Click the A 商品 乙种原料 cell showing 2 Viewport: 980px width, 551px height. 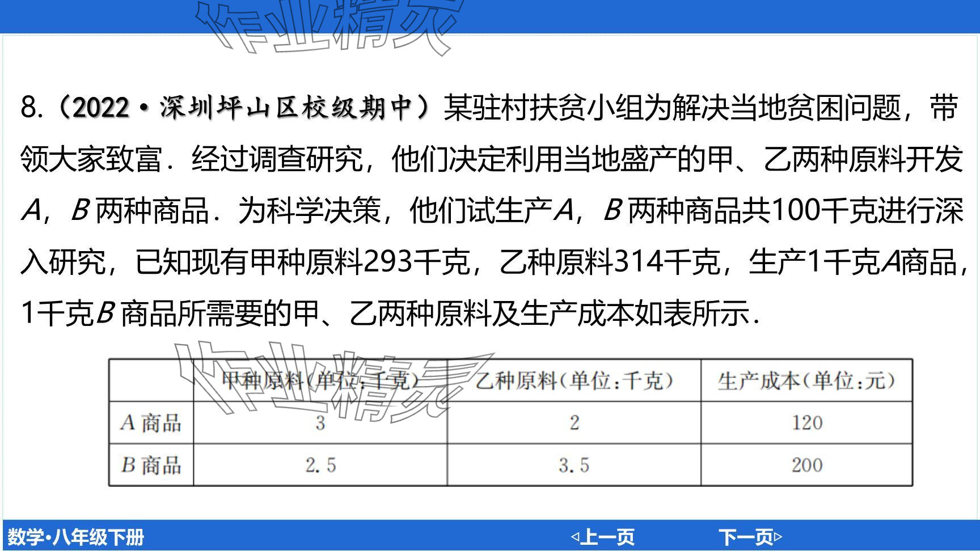tap(574, 423)
